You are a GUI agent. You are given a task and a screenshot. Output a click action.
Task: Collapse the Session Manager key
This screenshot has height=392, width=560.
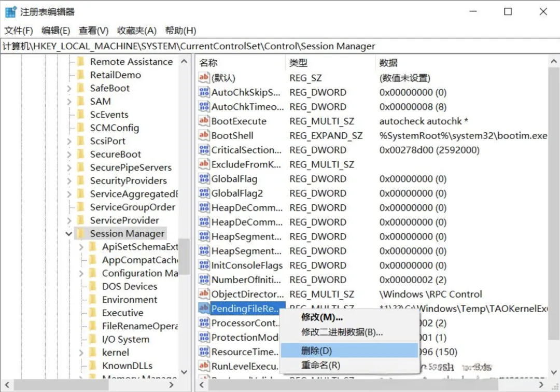click(x=68, y=234)
